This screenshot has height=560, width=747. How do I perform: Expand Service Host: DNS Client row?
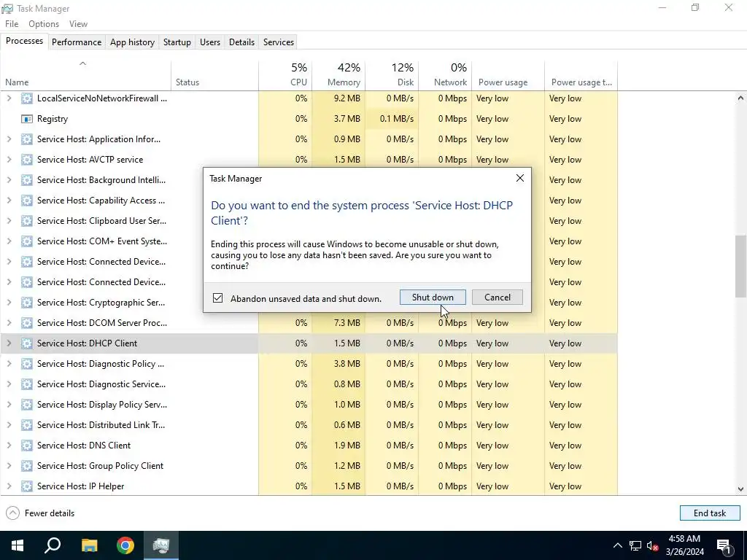click(x=9, y=446)
